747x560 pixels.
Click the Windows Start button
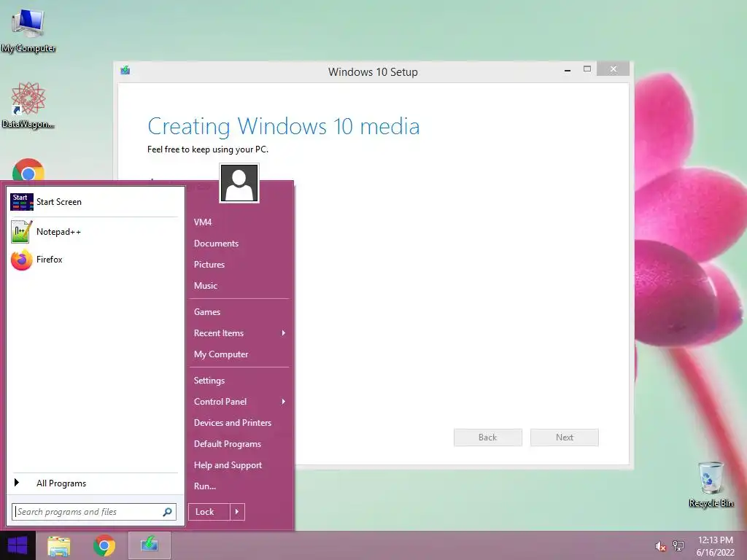18,545
